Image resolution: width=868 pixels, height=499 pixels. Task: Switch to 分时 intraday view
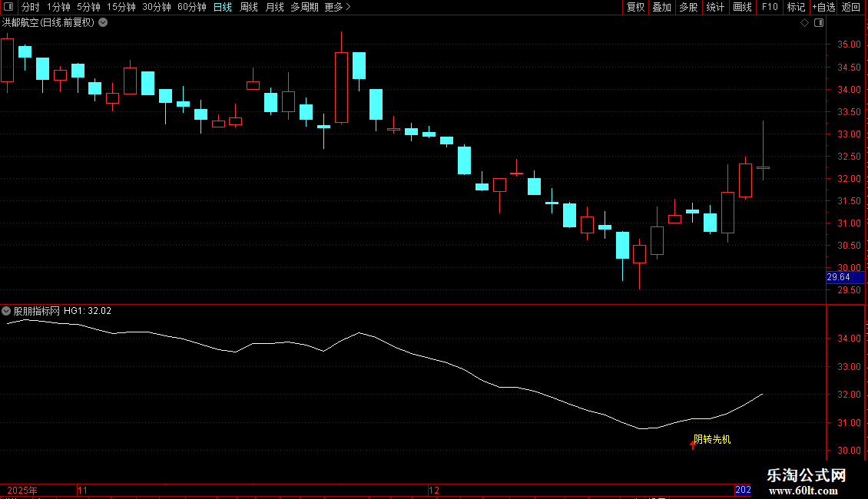tap(31, 7)
